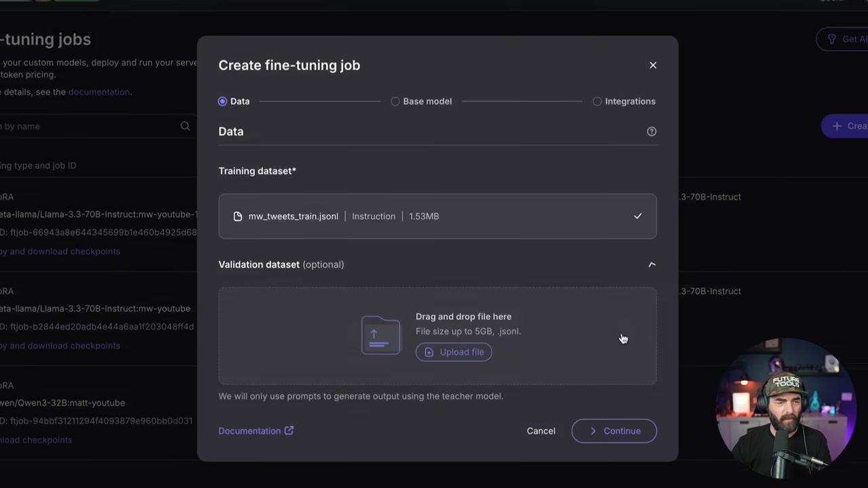This screenshot has height=488, width=868.
Task: Click the help question mark icon
Action: click(x=652, y=131)
